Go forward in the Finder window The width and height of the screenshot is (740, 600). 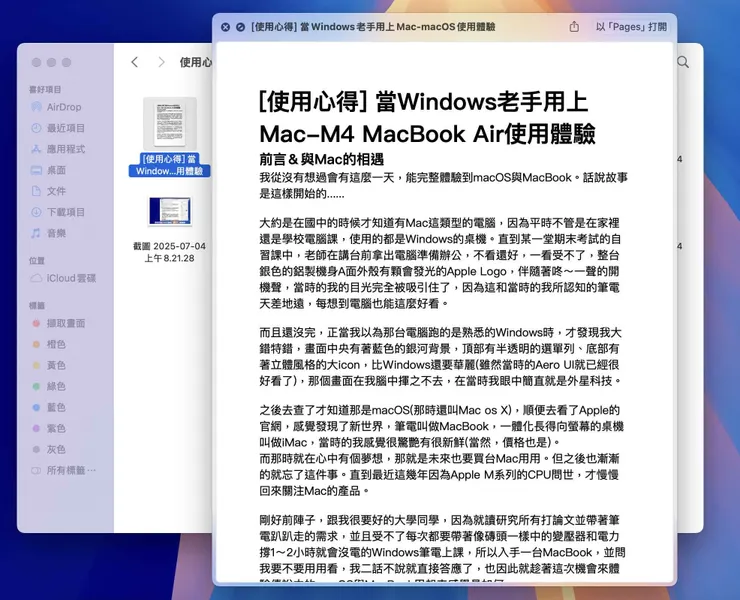[x=161, y=62]
